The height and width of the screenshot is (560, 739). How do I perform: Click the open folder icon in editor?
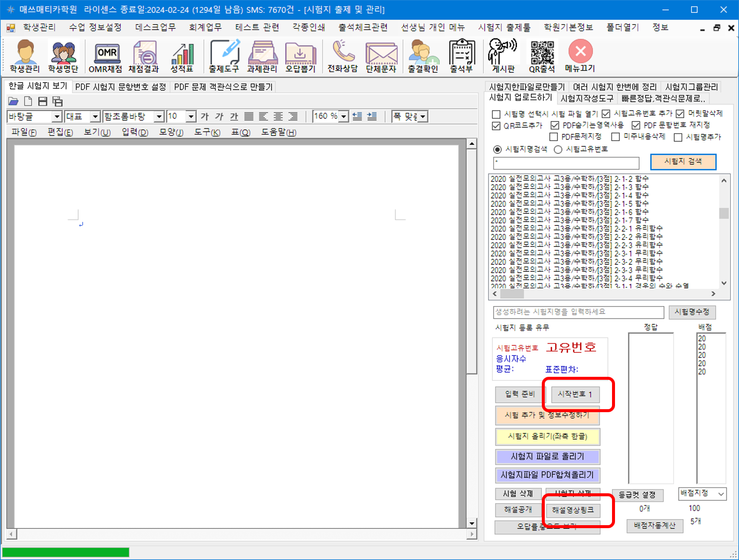click(13, 102)
